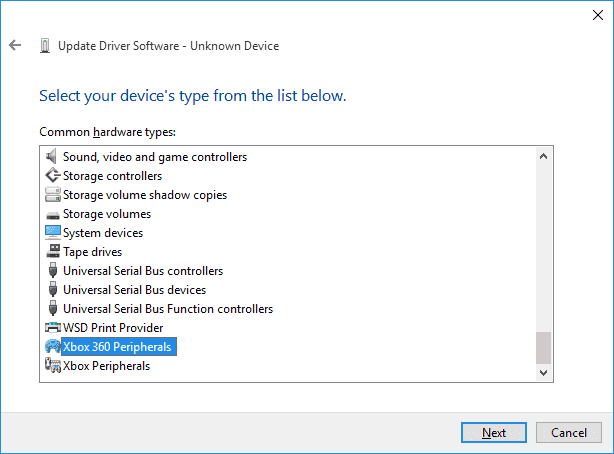
Task: Select Storage volumes in the list
Action: point(106,214)
